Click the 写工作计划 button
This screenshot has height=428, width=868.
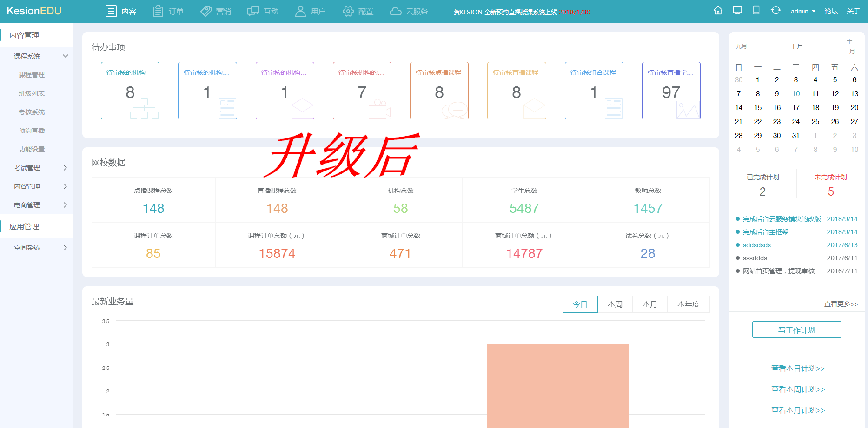click(796, 329)
